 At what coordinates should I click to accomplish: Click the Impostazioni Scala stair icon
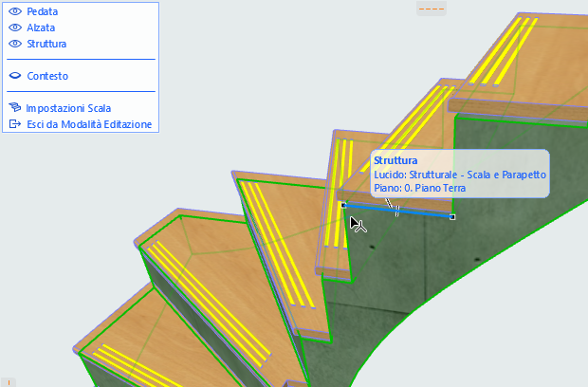(15, 108)
